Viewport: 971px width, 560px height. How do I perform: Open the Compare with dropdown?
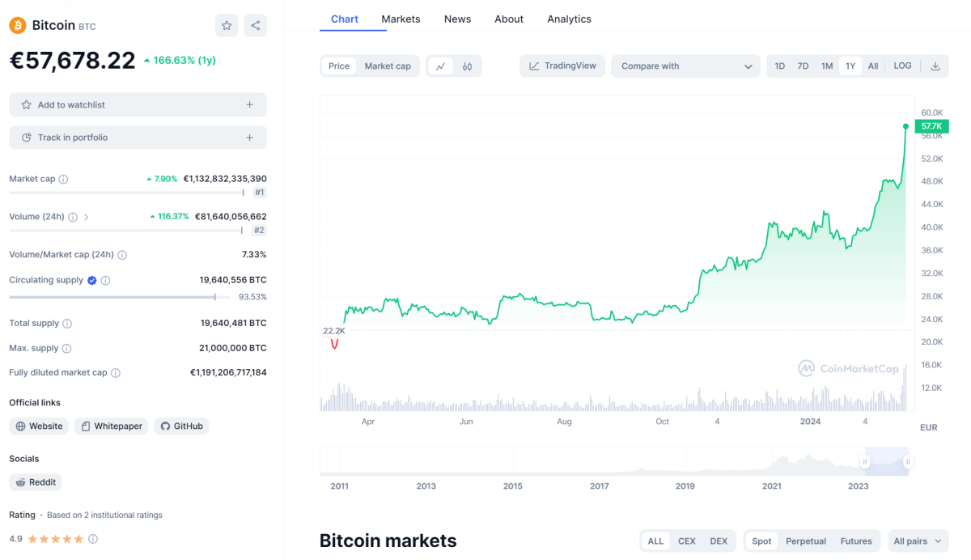[685, 66]
